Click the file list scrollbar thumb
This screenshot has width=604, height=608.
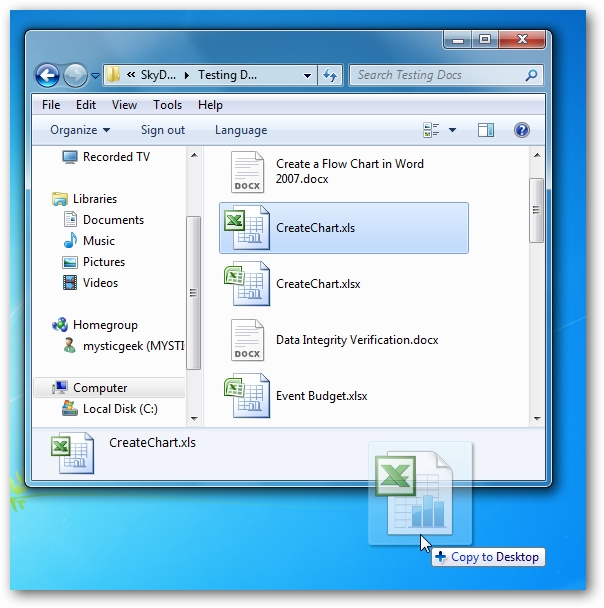[x=537, y=210]
